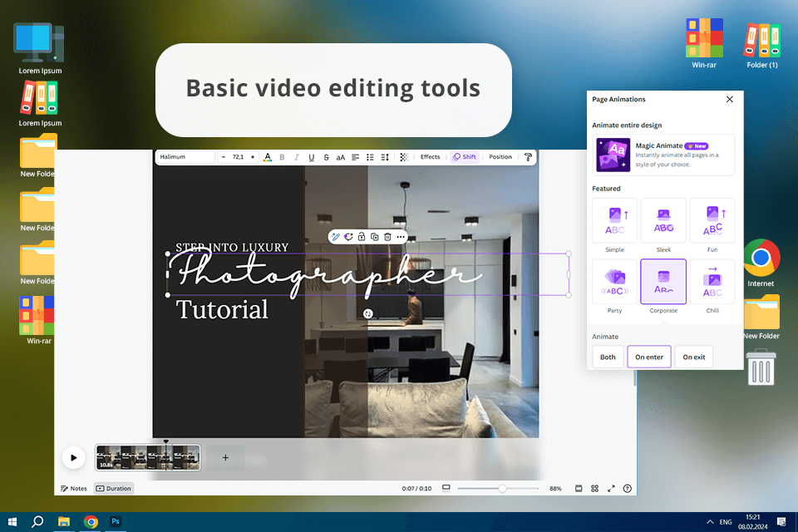
Task: Open the Windows Start menu
Action: click(x=12, y=521)
